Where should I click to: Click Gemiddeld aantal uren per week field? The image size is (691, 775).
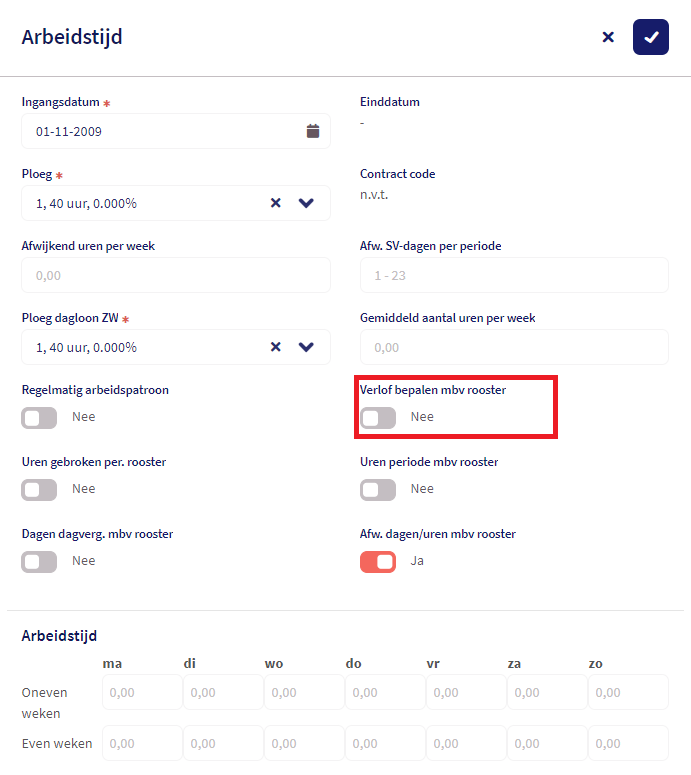tap(514, 347)
